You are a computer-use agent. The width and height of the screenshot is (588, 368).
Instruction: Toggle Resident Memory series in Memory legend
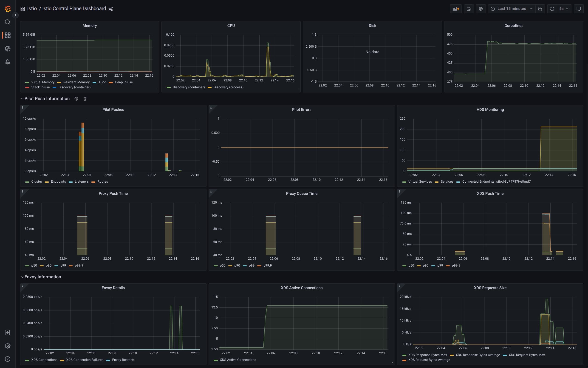(x=76, y=82)
